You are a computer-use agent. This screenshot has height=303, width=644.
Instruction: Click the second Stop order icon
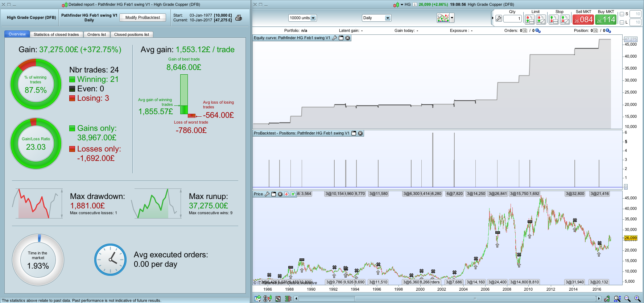[x=565, y=19]
